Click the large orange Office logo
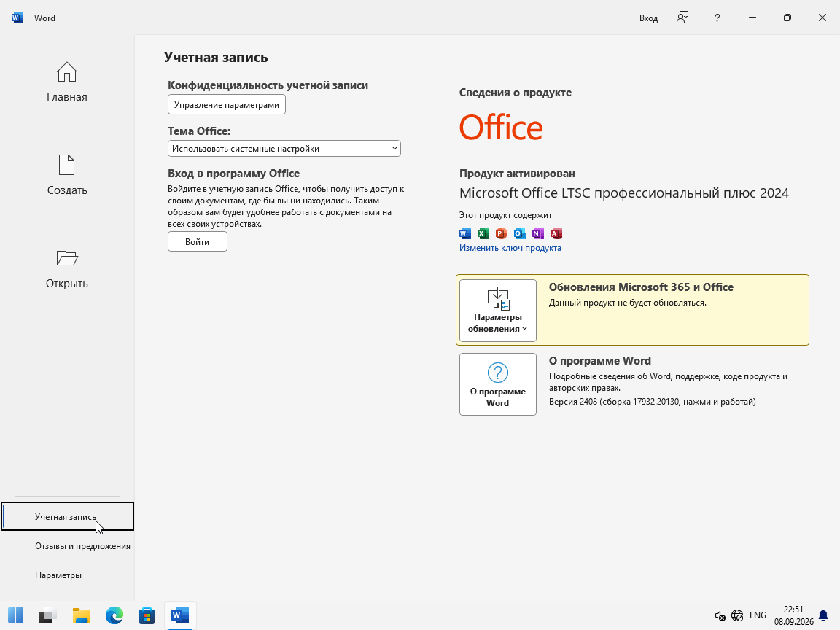This screenshot has width=840, height=630. point(501,127)
